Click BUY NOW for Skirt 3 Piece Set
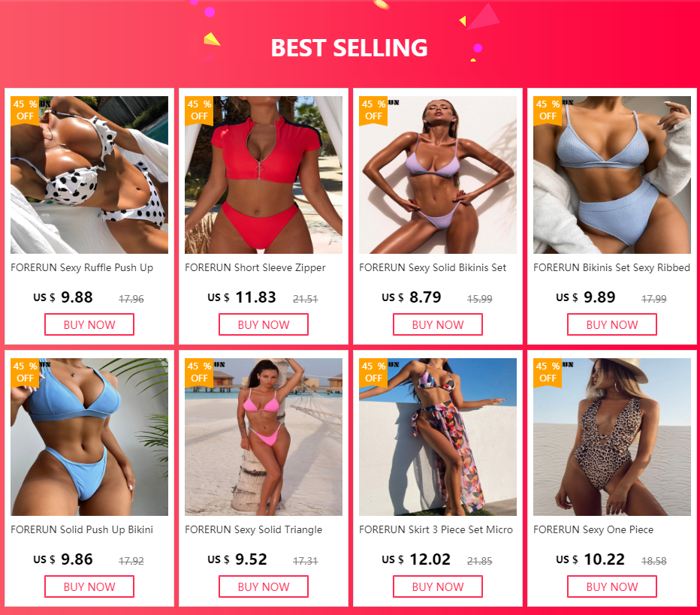The width and height of the screenshot is (700, 615). tap(438, 586)
